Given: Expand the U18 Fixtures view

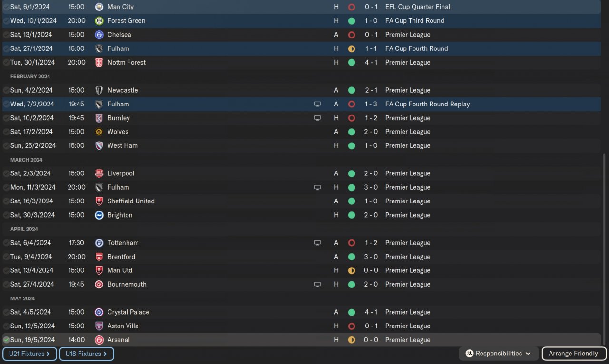Looking at the screenshot, I should click(86, 354).
